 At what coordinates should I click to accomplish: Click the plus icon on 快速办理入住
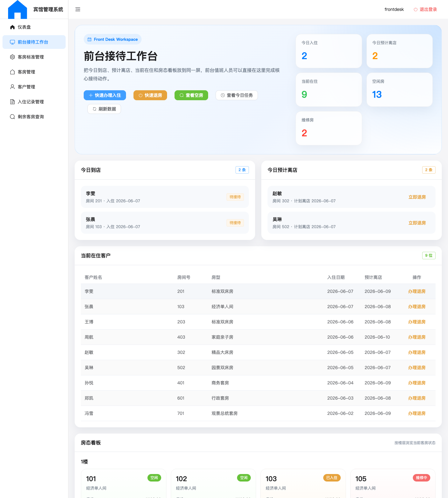tap(91, 95)
